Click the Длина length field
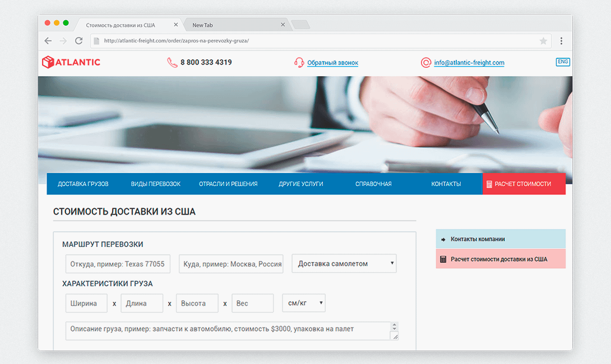Screen dimensions: 611x364 [142, 304]
